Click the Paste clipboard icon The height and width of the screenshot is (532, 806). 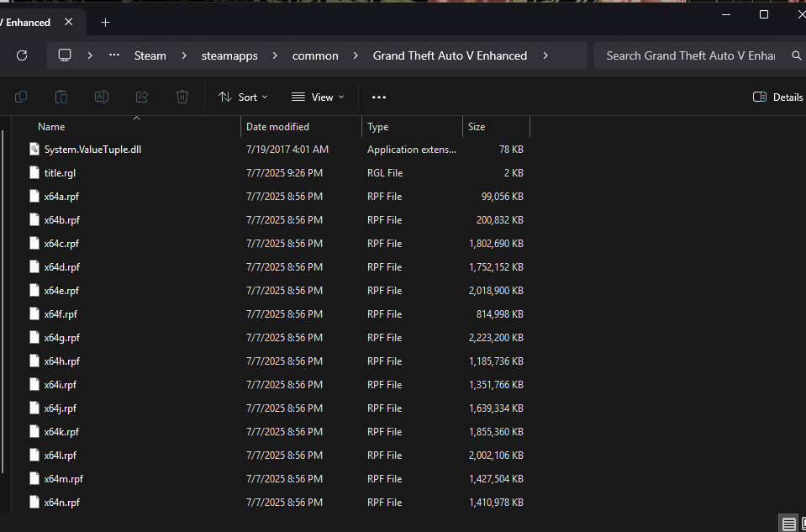point(61,97)
